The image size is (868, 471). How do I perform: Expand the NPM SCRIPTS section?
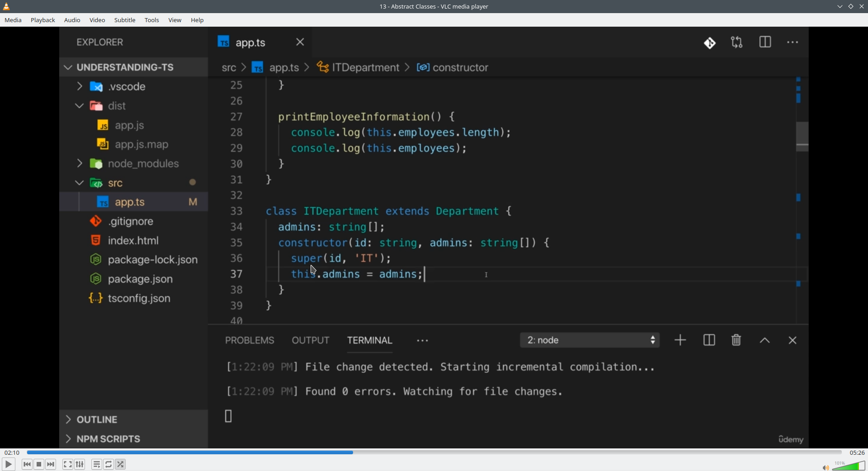[134, 439]
